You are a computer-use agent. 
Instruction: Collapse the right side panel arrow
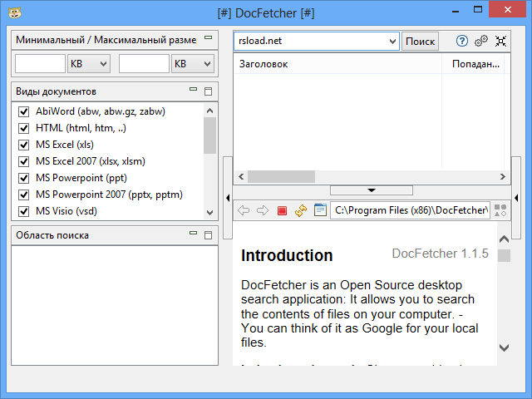[x=516, y=198]
